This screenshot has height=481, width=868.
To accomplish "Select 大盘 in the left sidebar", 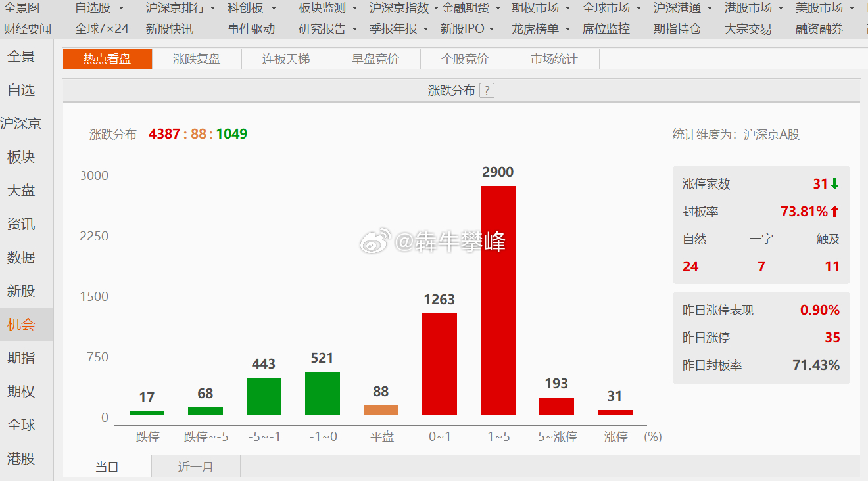I will 26,191.
